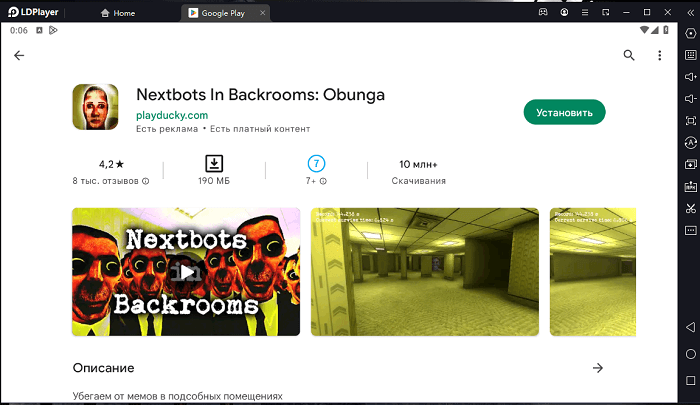
Task: Decrease volume using sidebar speaker icon
Action: [x=690, y=99]
